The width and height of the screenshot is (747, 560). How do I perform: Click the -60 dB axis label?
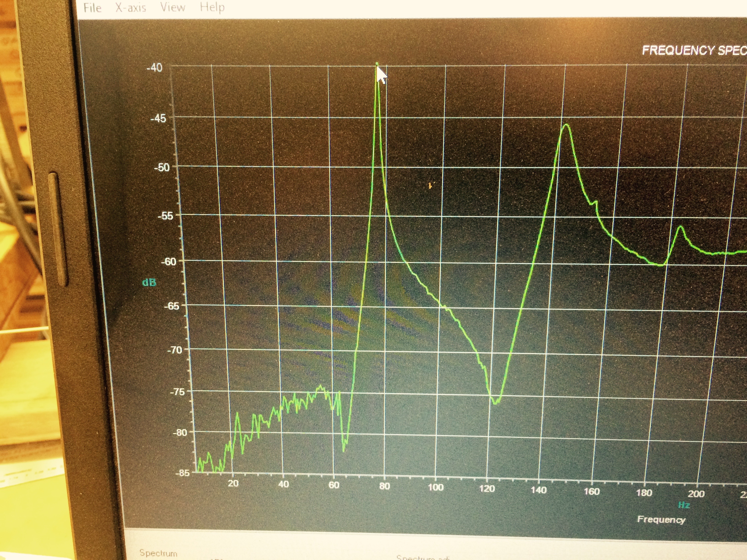pyautogui.click(x=169, y=262)
